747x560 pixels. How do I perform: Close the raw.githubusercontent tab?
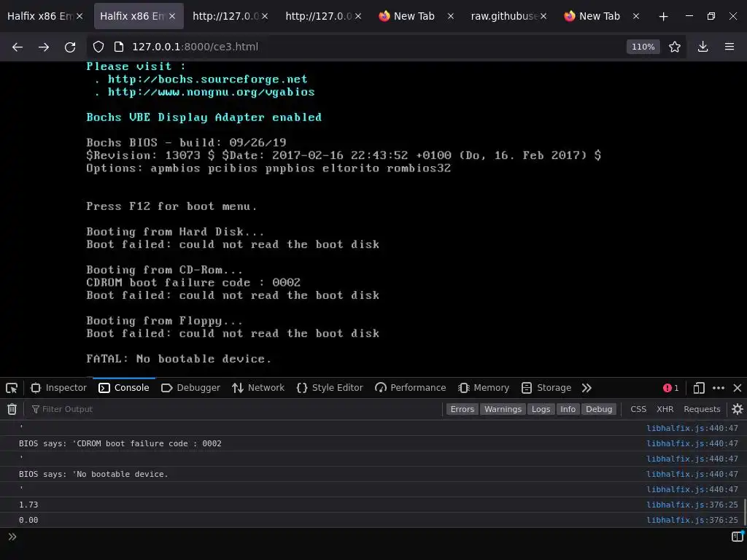(x=543, y=16)
